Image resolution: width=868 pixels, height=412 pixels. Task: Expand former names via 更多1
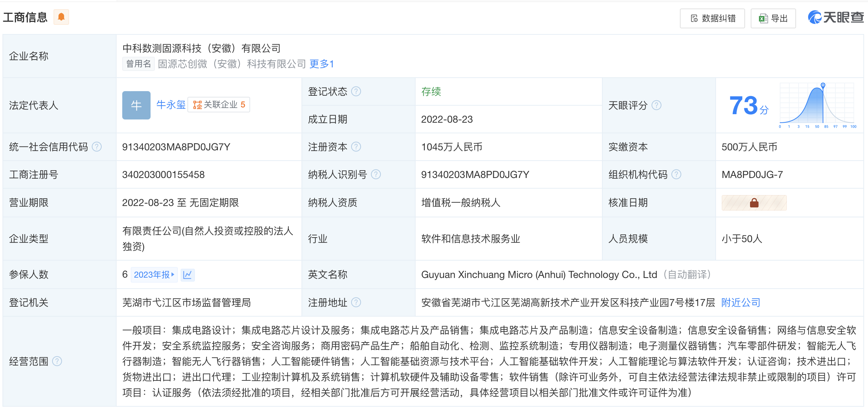[321, 64]
